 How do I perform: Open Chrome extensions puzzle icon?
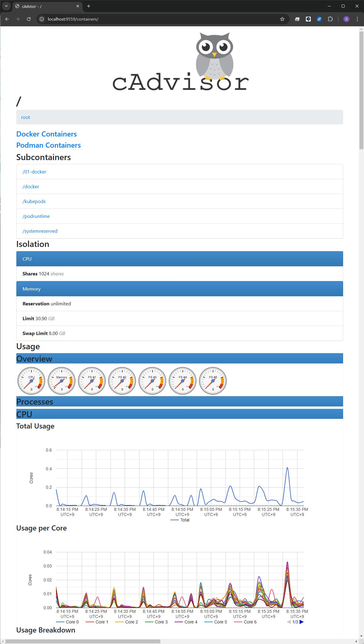click(x=330, y=19)
